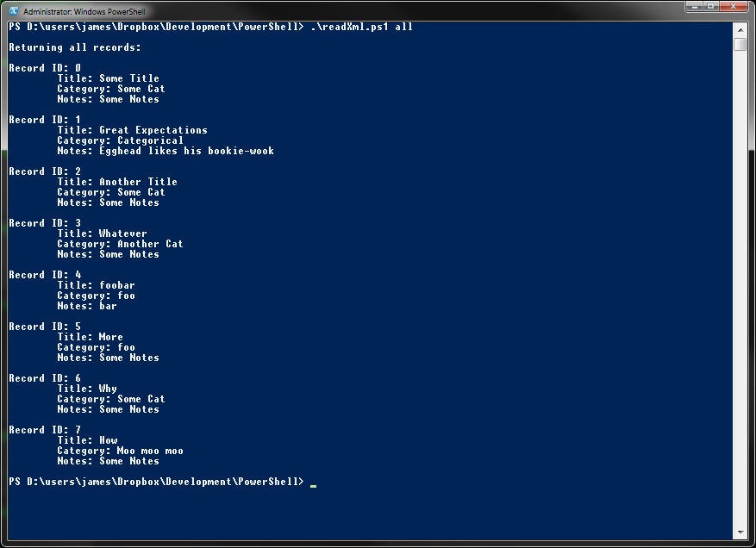The image size is (756, 548).
Task: Click the 'Category: Moo moo moo' line
Action: [120, 451]
